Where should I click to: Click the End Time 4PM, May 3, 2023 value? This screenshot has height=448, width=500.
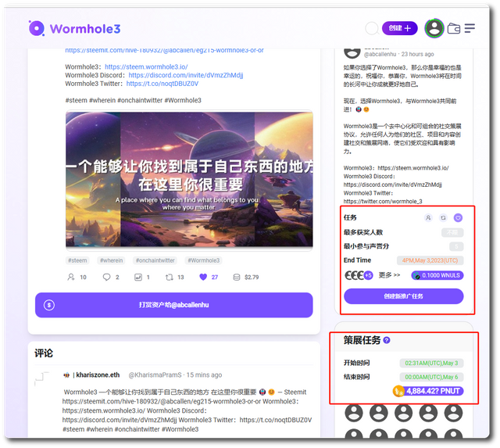[430, 260]
